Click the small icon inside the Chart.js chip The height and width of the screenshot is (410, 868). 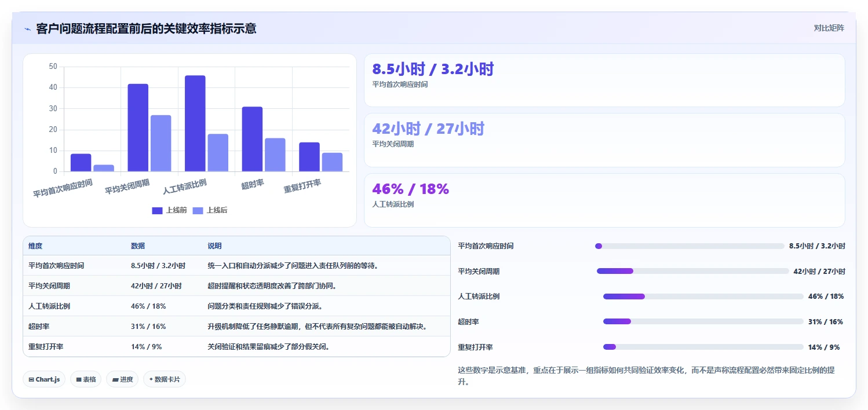(x=31, y=380)
